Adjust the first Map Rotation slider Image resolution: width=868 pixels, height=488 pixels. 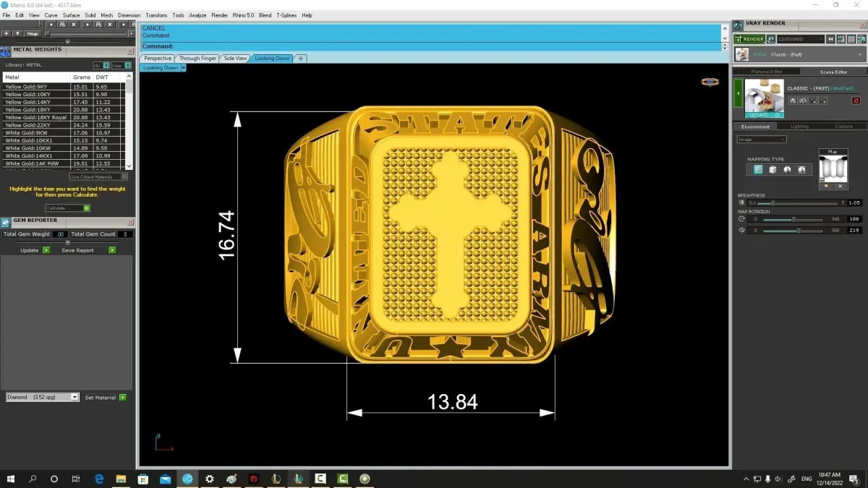pyautogui.click(x=793, y=219)
